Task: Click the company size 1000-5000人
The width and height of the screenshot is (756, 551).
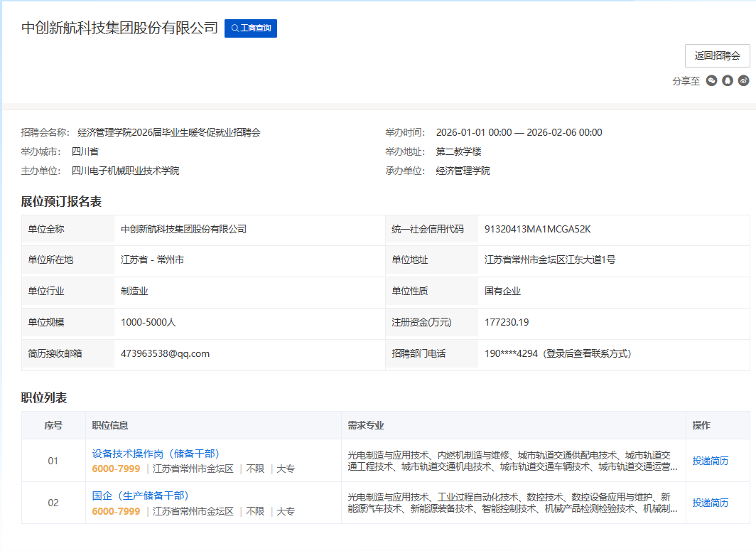Action: tap(148, 322)
